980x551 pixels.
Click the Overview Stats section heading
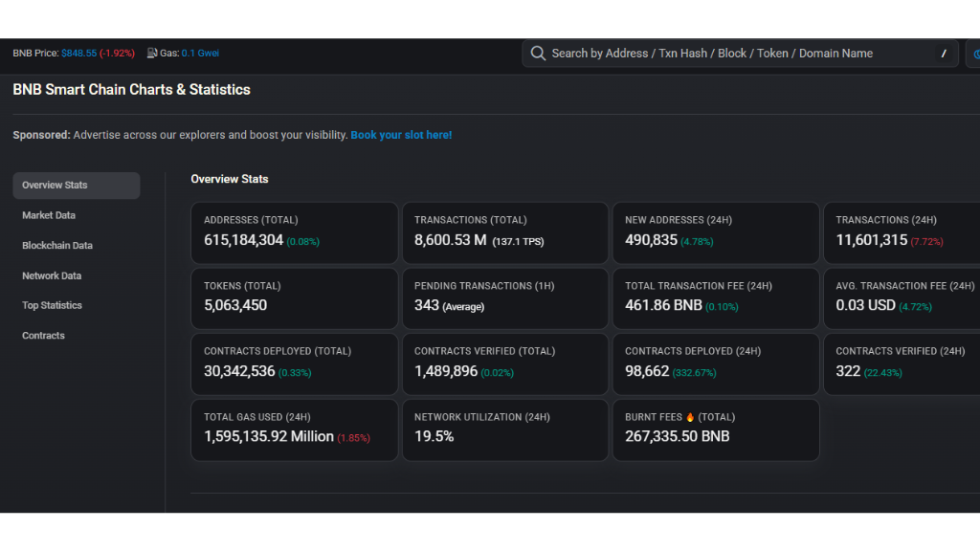pyautogui.click(x=230, y=179)
